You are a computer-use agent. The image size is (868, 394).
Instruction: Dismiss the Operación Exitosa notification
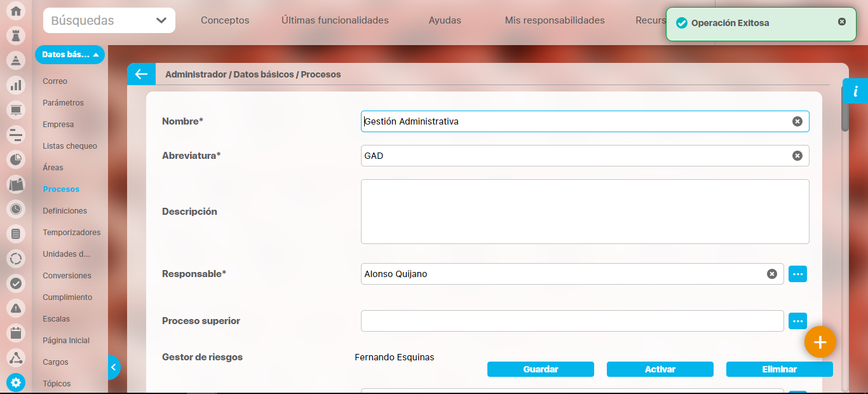[842, 22]
